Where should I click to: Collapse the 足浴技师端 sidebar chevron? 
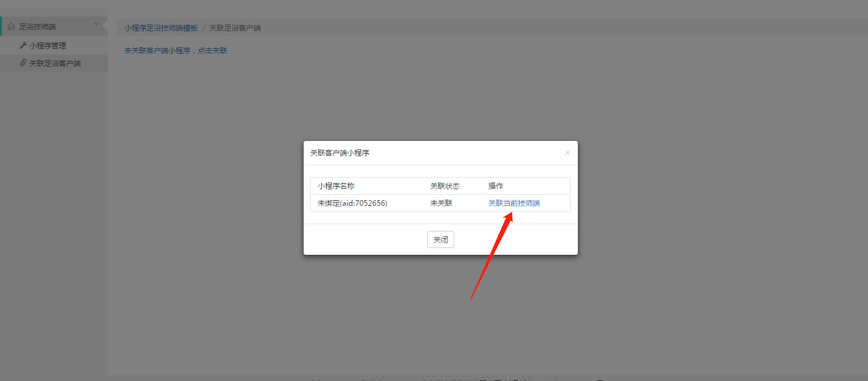(96, 25)
